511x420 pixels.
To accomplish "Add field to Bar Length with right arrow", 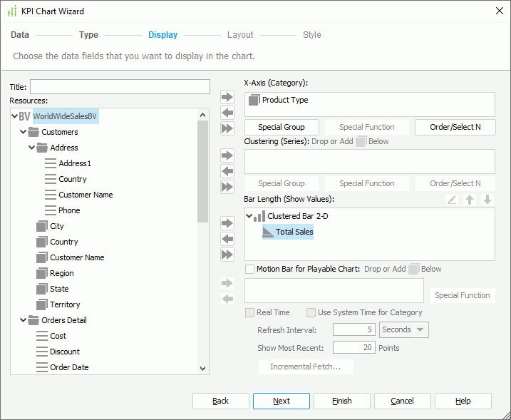I will click(227, 223).
